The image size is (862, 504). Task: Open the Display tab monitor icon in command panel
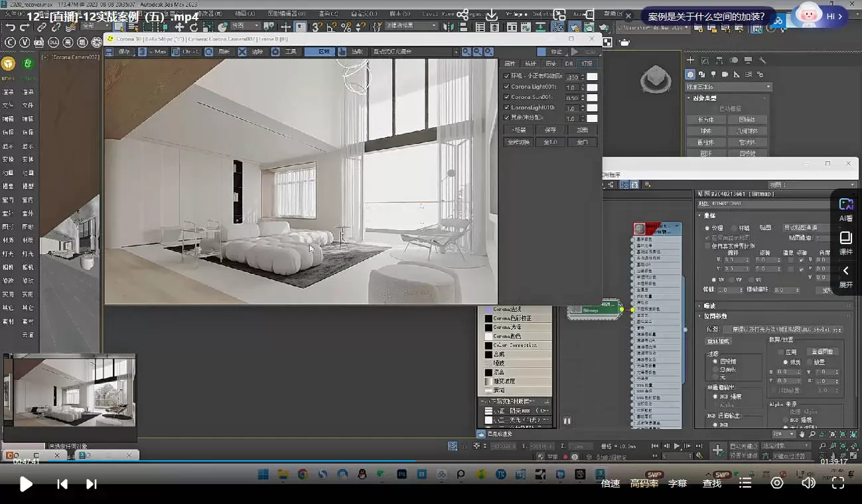749,60
